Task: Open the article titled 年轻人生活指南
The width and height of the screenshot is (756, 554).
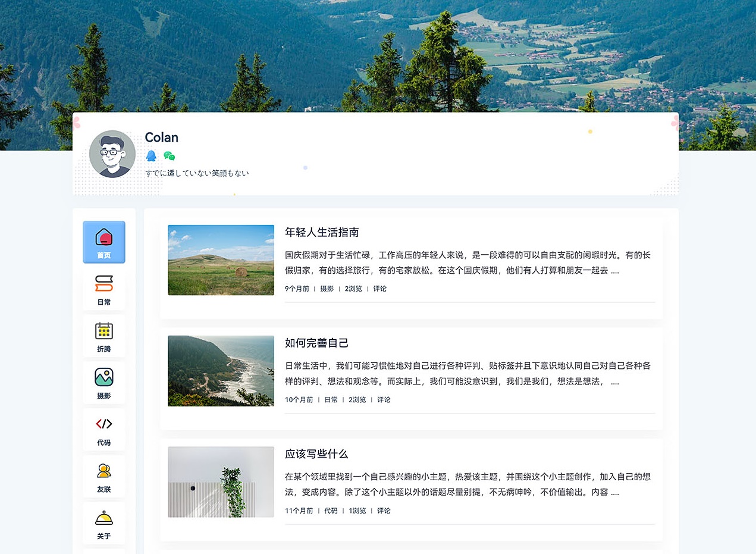Action: [322, 232]
